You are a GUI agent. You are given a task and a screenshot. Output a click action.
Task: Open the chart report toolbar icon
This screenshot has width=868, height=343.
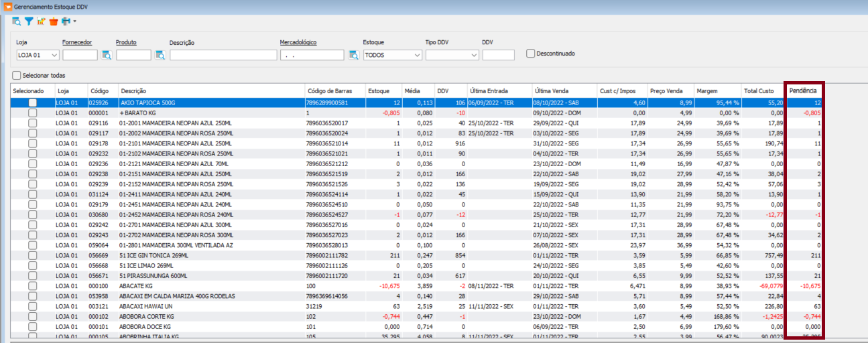(x=41, y=21)
